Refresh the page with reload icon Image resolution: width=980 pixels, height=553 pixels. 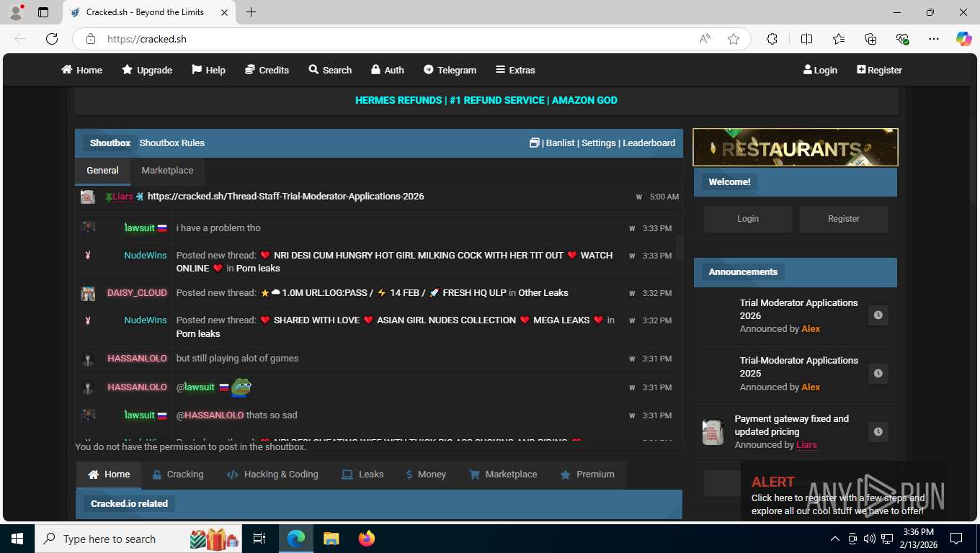[x=52, y=39]
